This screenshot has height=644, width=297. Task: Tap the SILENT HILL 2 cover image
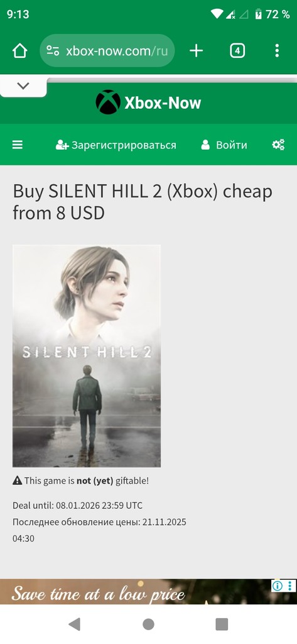pyautogui.click(x=87, y=356)
